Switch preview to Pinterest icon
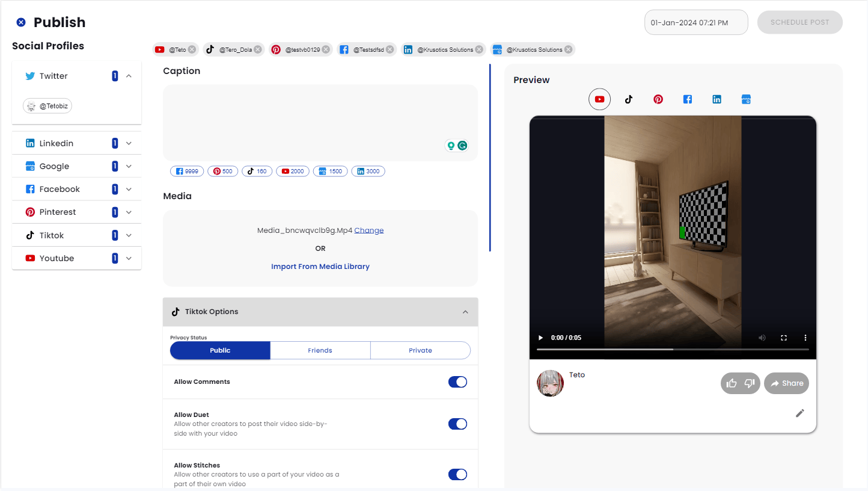Image resolution: width=868 pixels, height=491 pixels. pyautogui.click(x=658, y=99)
